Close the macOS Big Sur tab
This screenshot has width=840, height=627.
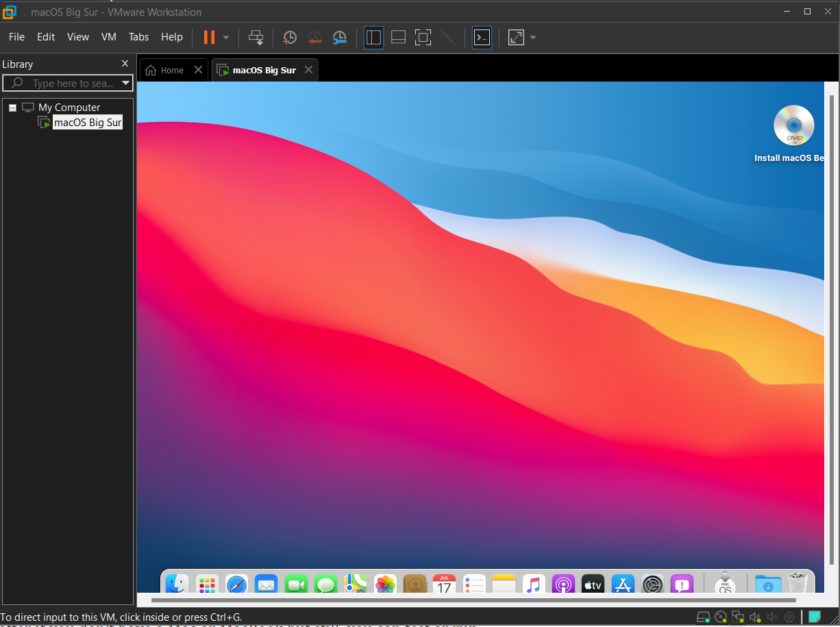[x=308, y=70]
